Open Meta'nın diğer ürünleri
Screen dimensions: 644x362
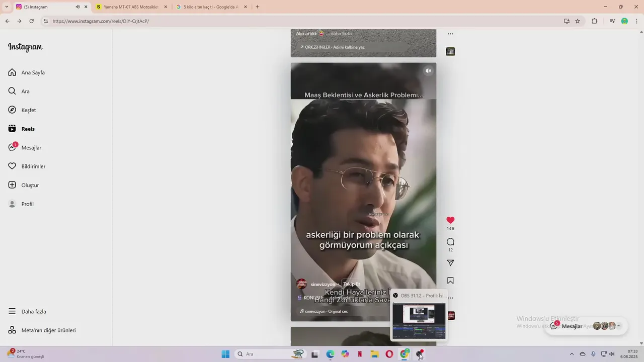pos(42,330)
